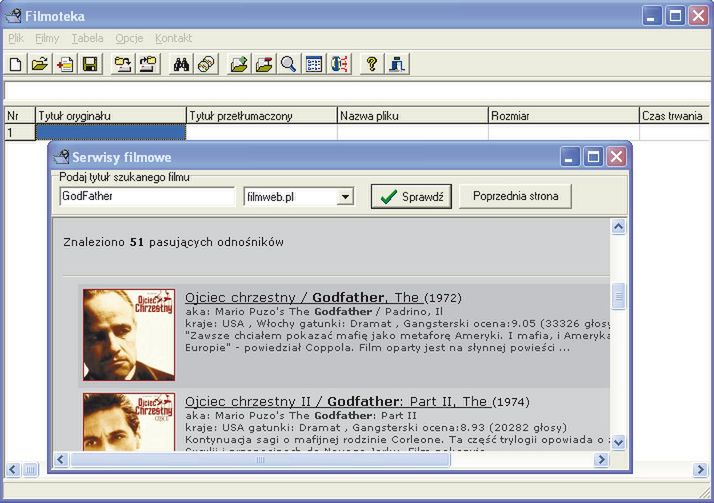This screenshot has height=503, width=714.
Task: Save using the floppy disk icon
Action: pyautogui.click(x=90, y=64)
